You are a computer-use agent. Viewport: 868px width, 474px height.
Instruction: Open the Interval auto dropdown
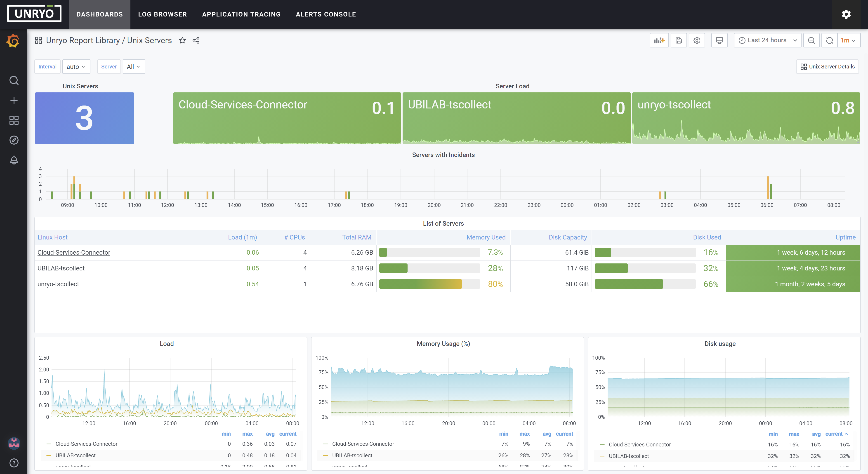[76, 67]
